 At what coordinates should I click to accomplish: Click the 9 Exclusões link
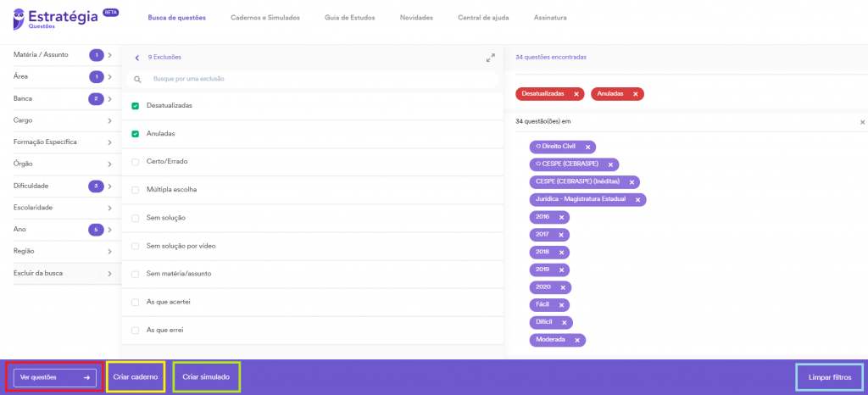pos(164,58)
